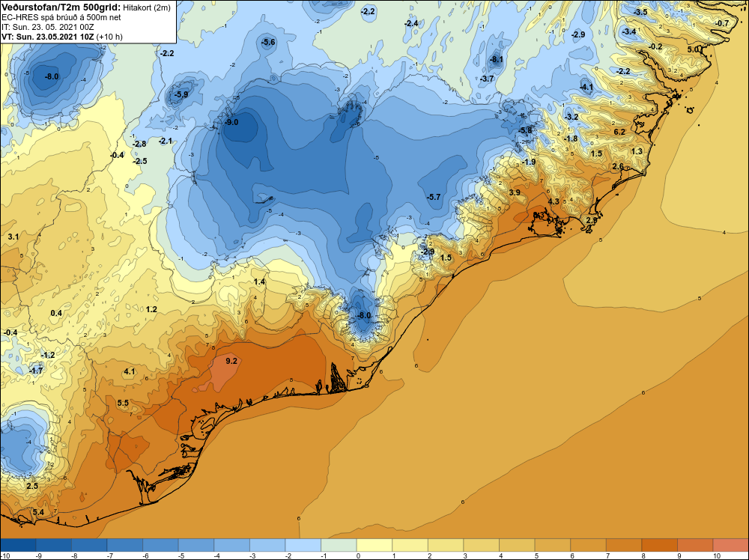Click the legend tick label '10'
Viewport: 749px width, 560px height.
(717, 556)
